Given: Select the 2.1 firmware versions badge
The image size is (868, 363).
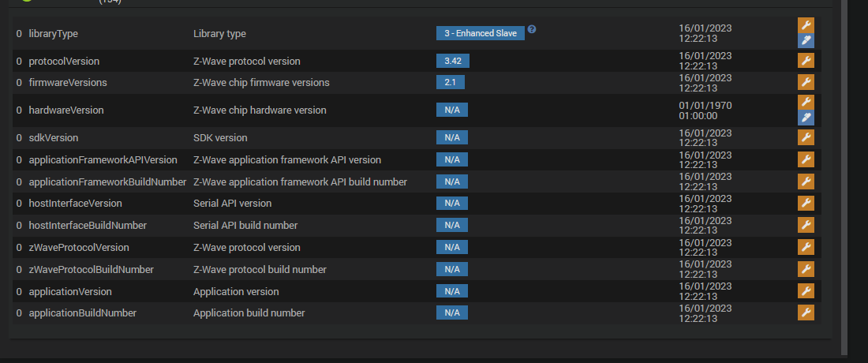Looking at the screenshot, I should click(451, 82).
